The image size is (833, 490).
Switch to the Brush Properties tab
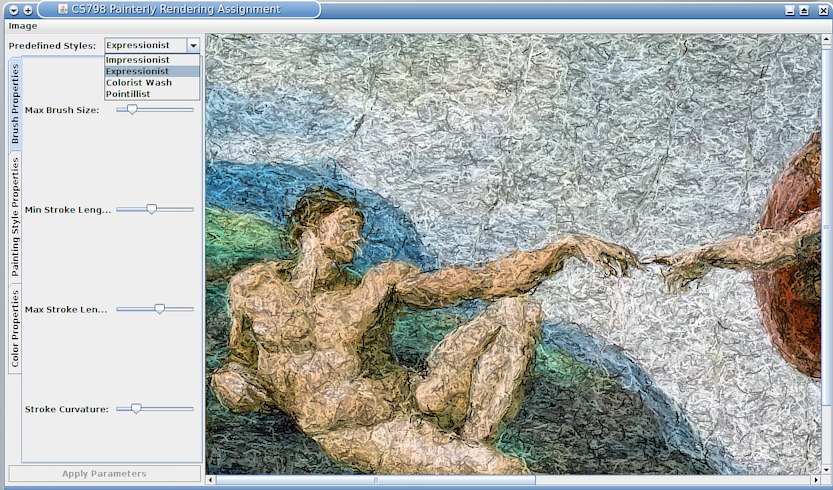point(15,104)
